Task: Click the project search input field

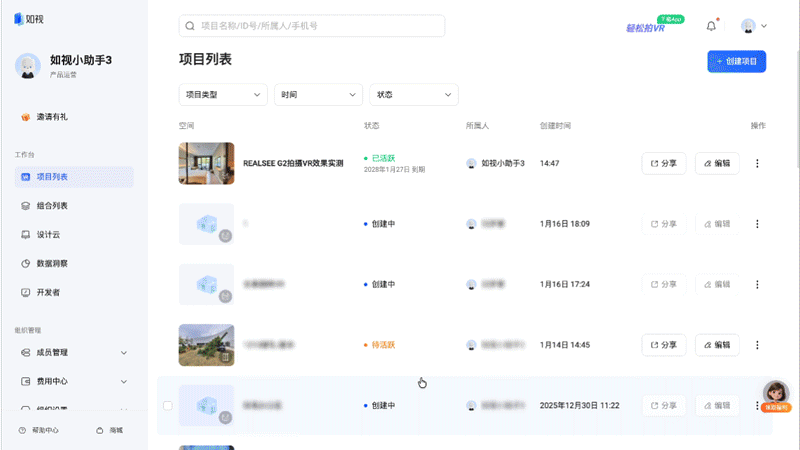Action: coord(312,26)
